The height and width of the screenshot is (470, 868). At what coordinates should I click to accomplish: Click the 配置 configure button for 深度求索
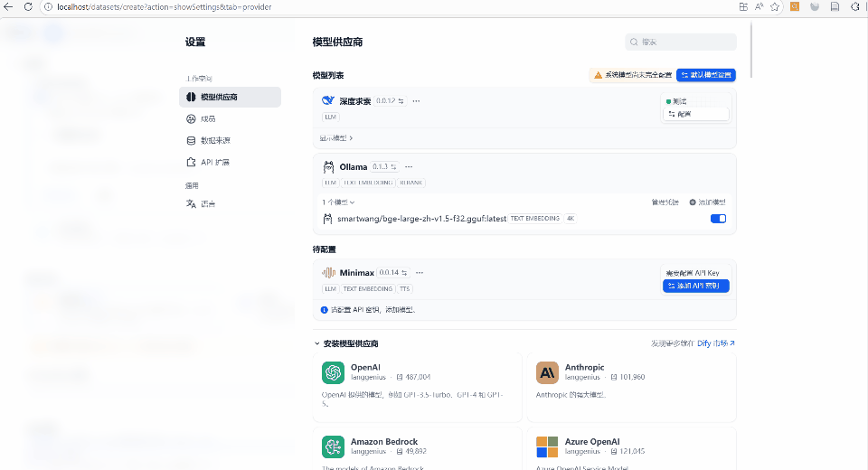tap(696, 114)
